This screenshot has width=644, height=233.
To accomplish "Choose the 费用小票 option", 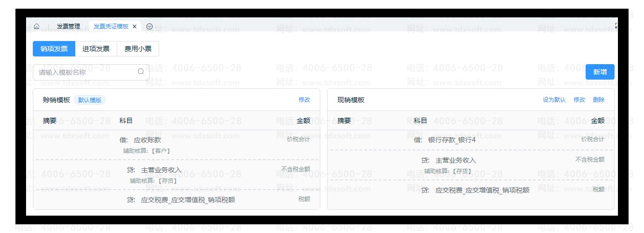I will click(138, 49).
